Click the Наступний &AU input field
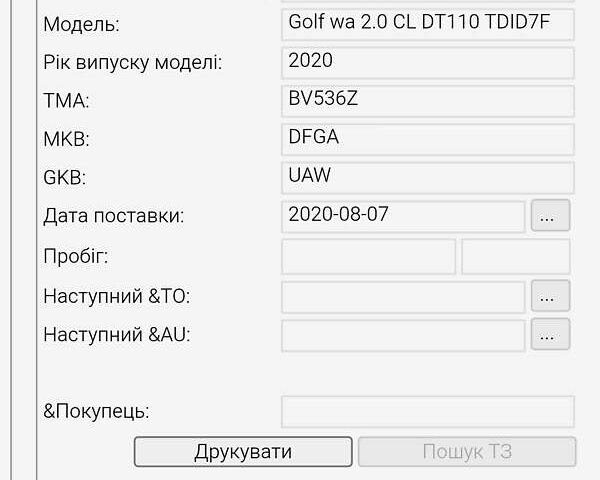The image size is (600, 480). [x=403, y=335]
